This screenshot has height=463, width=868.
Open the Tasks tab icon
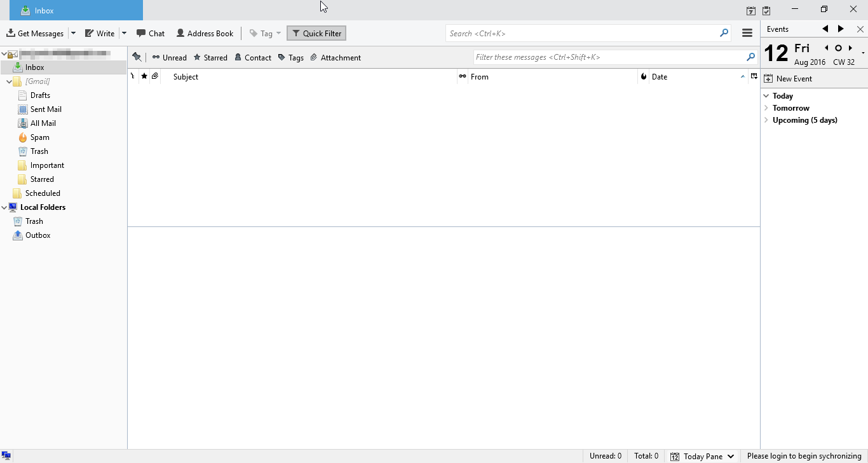pos(767,10)
